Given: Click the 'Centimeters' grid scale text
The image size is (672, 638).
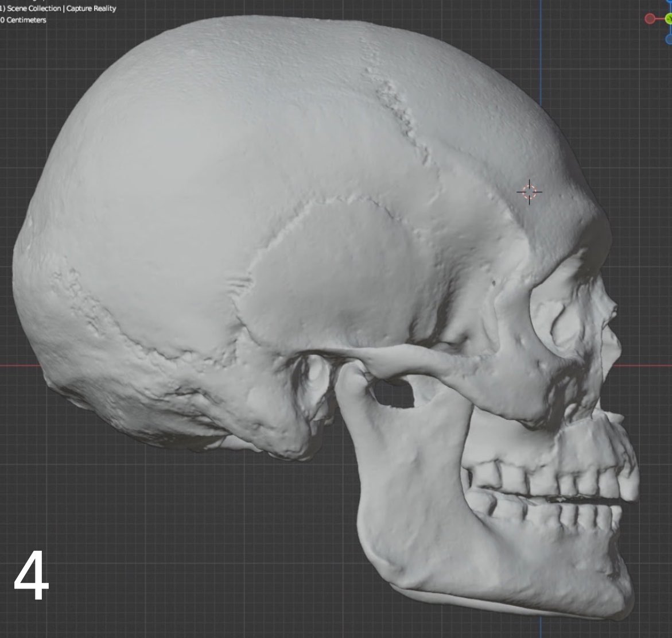Looking at the screenshot, I should [26, 20].
